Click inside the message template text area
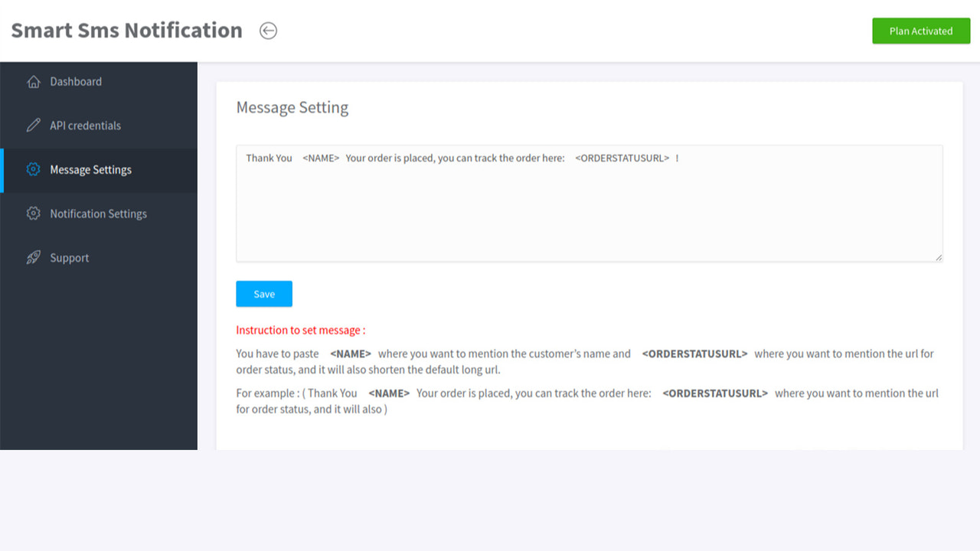This screenshot has width=980, height=551. [x=590, y=203]
